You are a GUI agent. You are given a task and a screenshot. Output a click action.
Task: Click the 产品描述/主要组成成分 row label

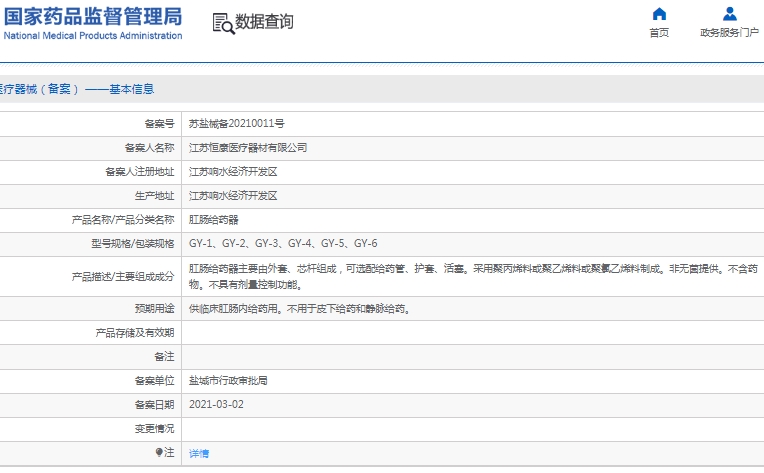(x=123, y=277)
